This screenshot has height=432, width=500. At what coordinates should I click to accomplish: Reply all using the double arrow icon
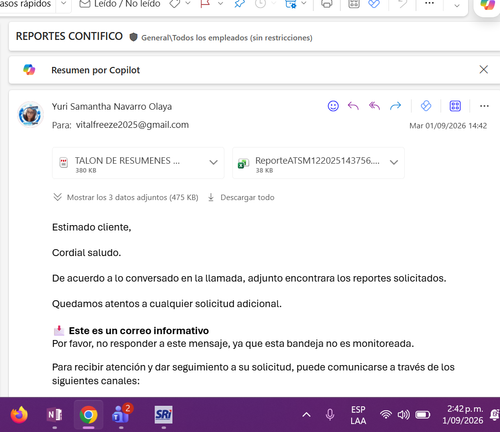coord(374,106)
